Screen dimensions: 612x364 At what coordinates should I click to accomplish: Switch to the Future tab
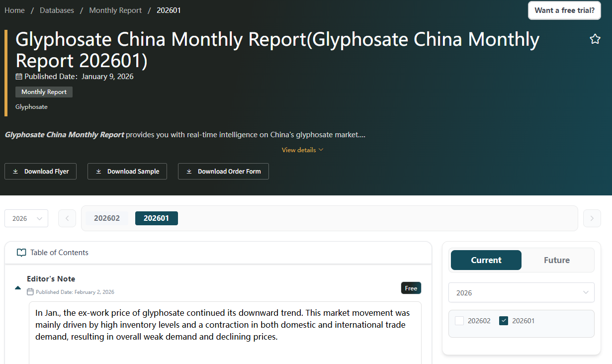(x=556, y=260)
